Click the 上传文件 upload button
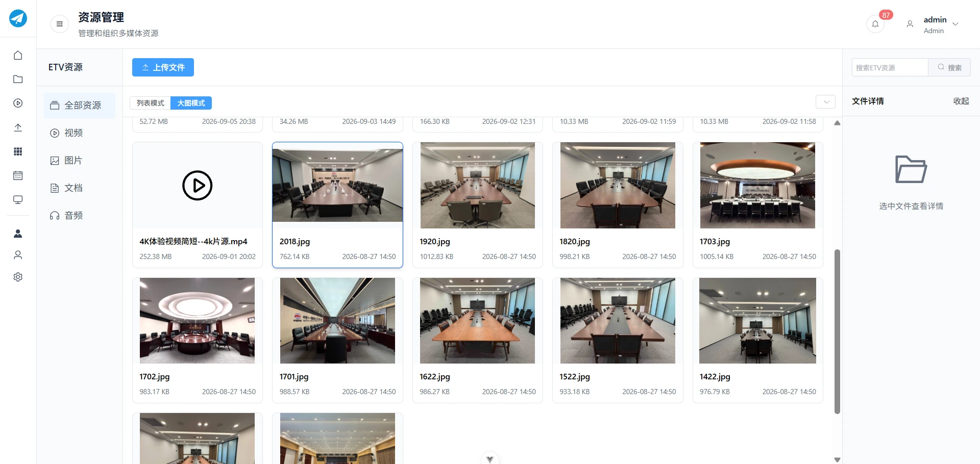The height and width of the screenshot is (464, 980). [x=163, y=67]
